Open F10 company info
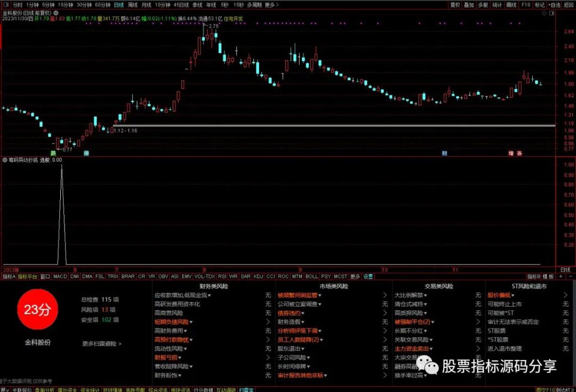Image resolution: width=576 pixels, height=392 pixels. click(526, 5)
